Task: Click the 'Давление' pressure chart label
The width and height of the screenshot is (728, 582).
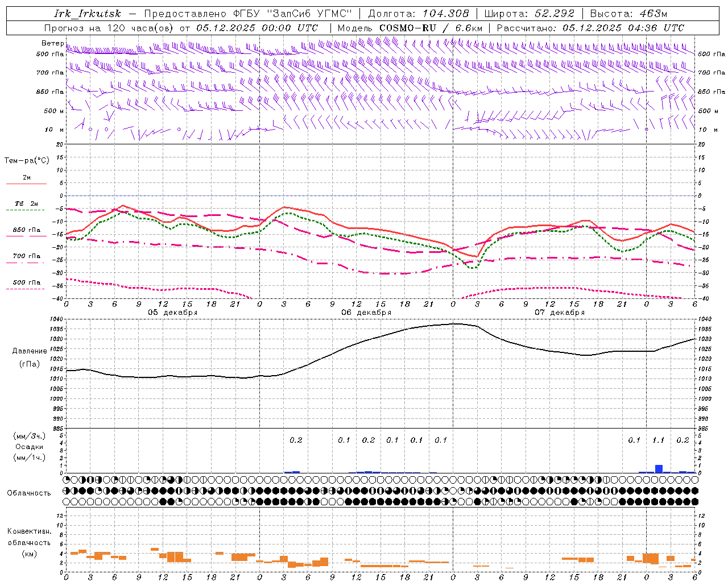Action: point(28,351)
